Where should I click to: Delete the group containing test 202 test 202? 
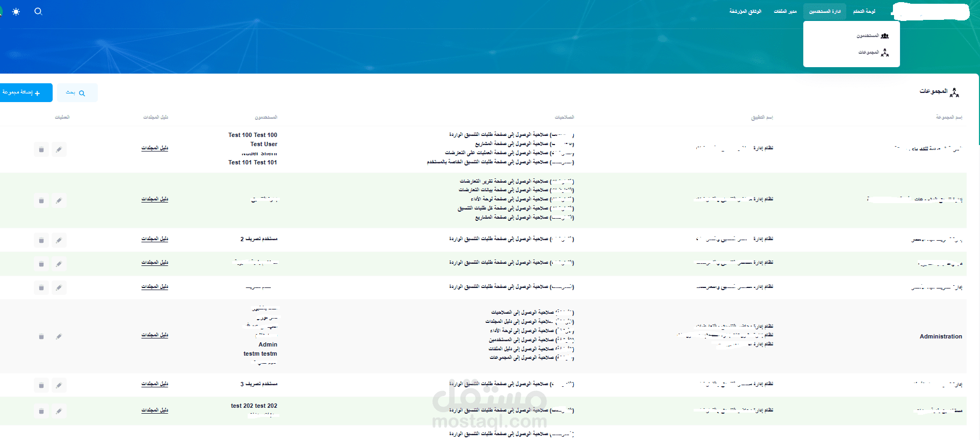click(x=41, y=411)
